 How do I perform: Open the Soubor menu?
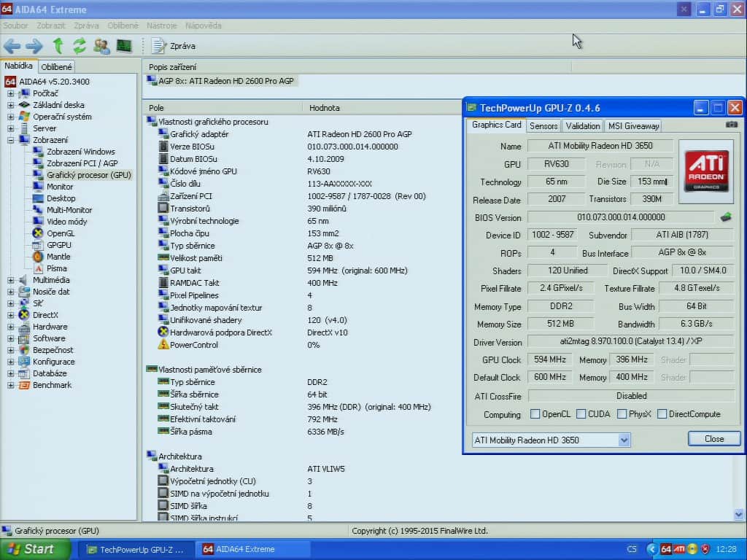point(15,26)
